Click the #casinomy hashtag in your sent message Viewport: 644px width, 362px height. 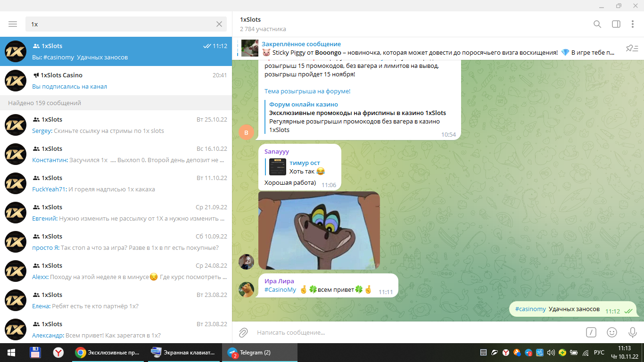click(x=530, y=309)
